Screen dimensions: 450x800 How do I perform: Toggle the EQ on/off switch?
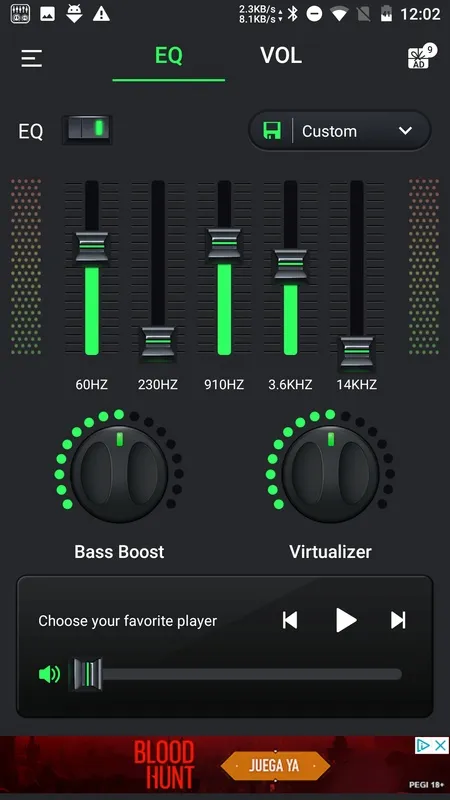(x=87, y=130)
